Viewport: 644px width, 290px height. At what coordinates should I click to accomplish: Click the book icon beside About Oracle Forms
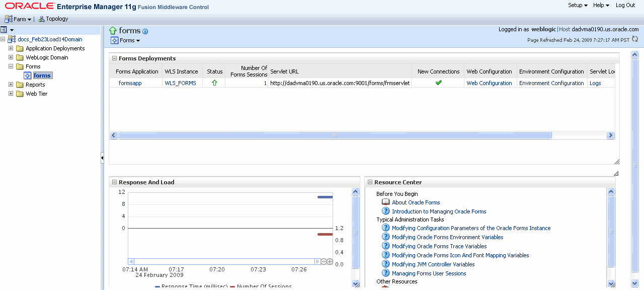click(386, 202)
